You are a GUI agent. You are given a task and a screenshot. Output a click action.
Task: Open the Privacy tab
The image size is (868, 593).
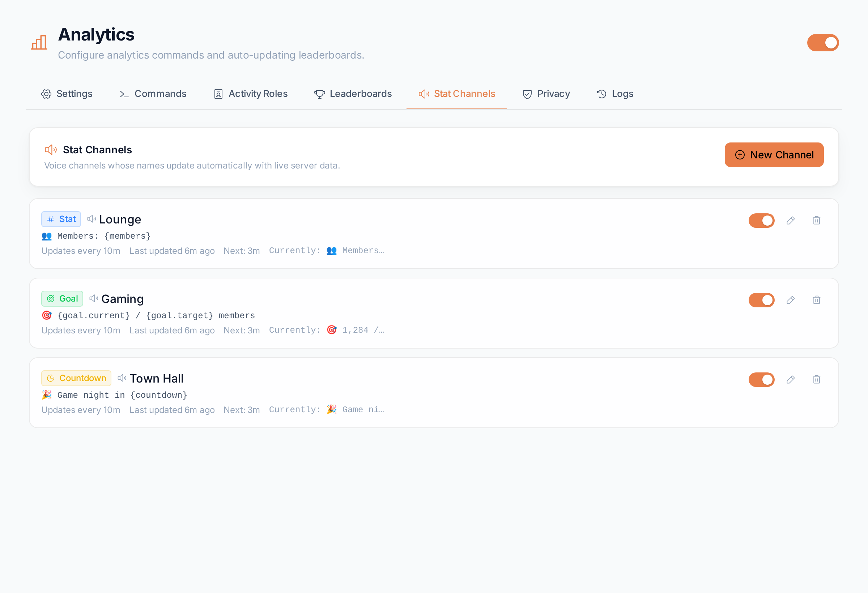(546, 94)
